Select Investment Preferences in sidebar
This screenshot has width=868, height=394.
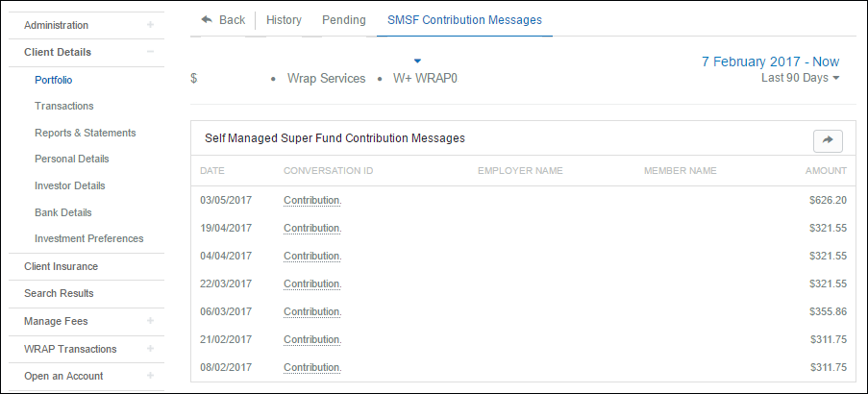click(x=88, y=238)
